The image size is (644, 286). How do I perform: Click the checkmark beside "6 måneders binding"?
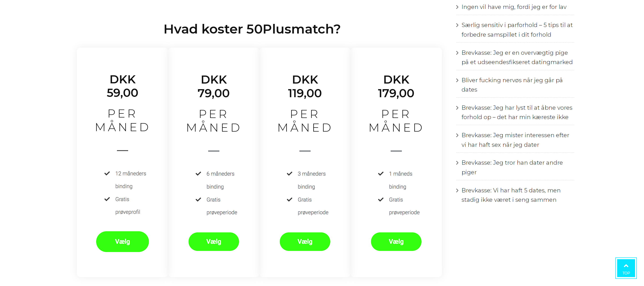[x=198, y=174]
